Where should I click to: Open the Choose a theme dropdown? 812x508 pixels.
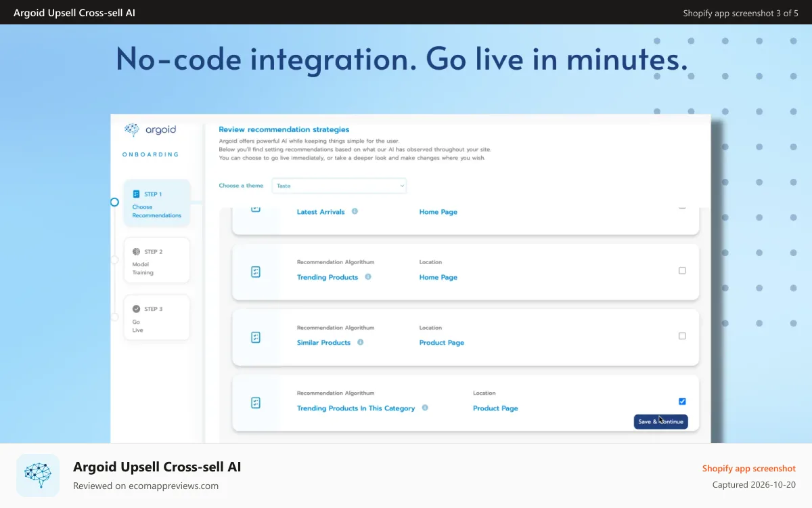[339, 186]
